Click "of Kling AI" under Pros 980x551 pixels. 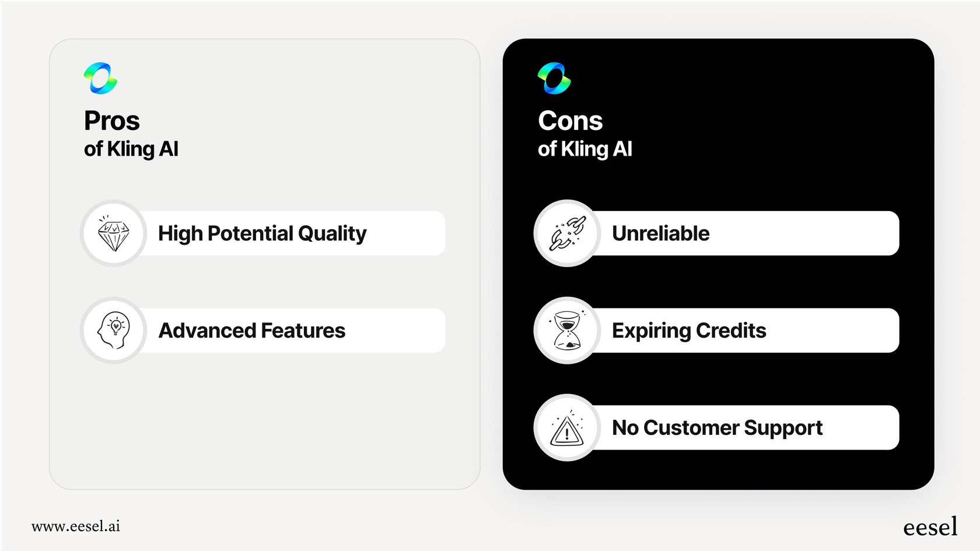[x=131, y=149]
